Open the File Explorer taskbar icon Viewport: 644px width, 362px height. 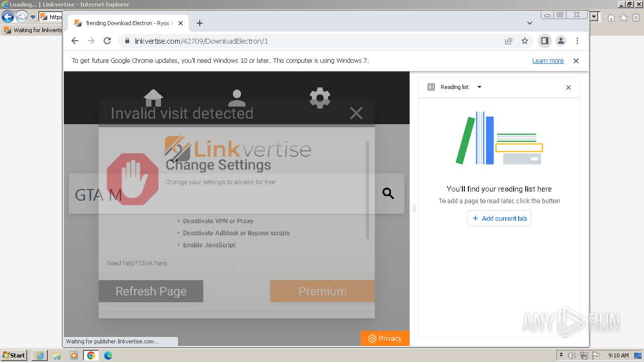57,355
